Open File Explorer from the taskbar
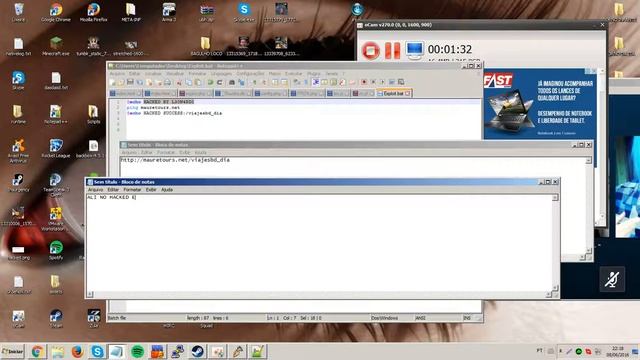Image resolution: width=640 pixels, height=360 pixels. click(58, 351)
